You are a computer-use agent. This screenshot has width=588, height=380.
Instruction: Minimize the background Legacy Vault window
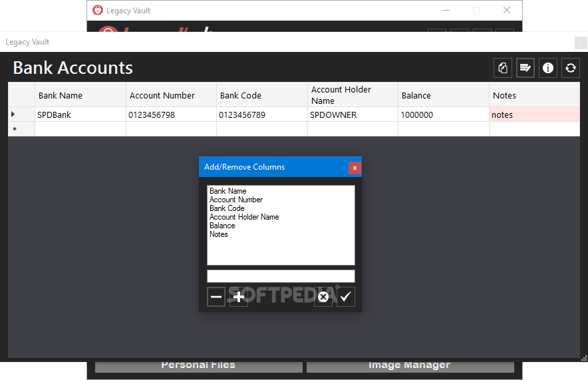[446, 11]
